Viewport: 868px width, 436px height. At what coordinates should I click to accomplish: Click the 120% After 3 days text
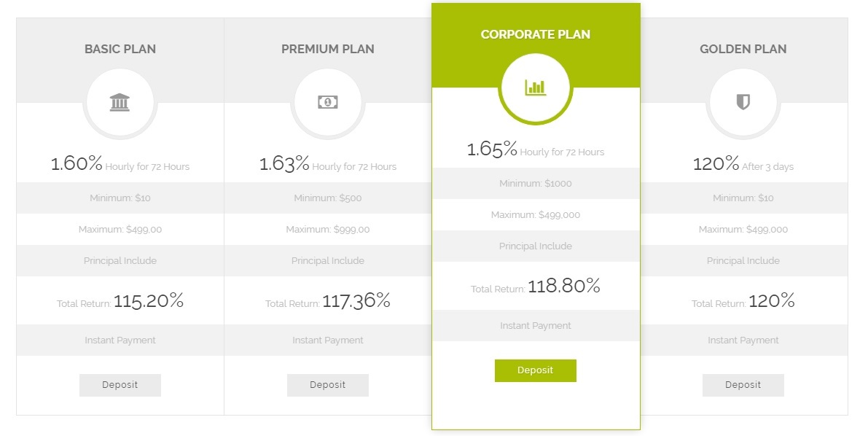[x=743, y=163]
